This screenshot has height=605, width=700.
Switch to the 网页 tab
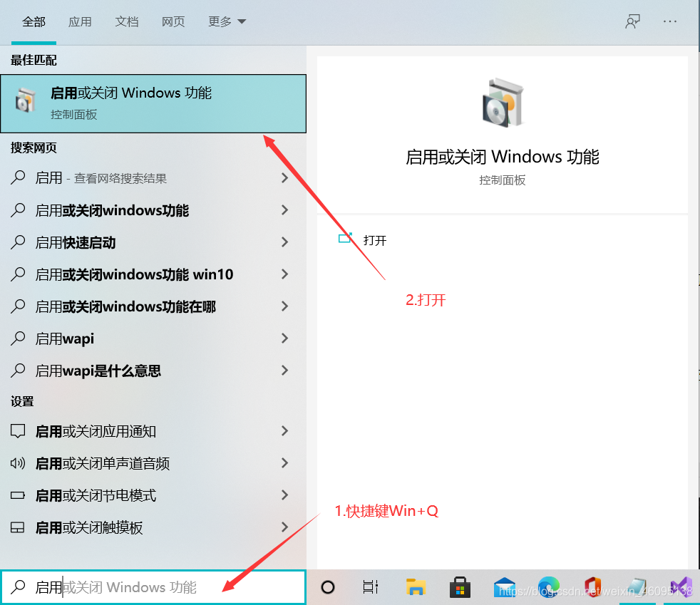(173, 21)
